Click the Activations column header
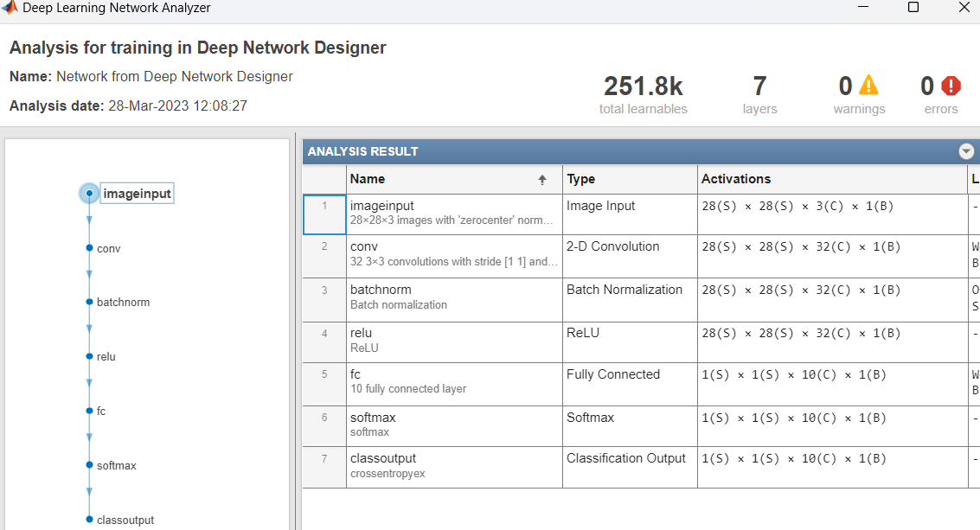 click(832, 179)
